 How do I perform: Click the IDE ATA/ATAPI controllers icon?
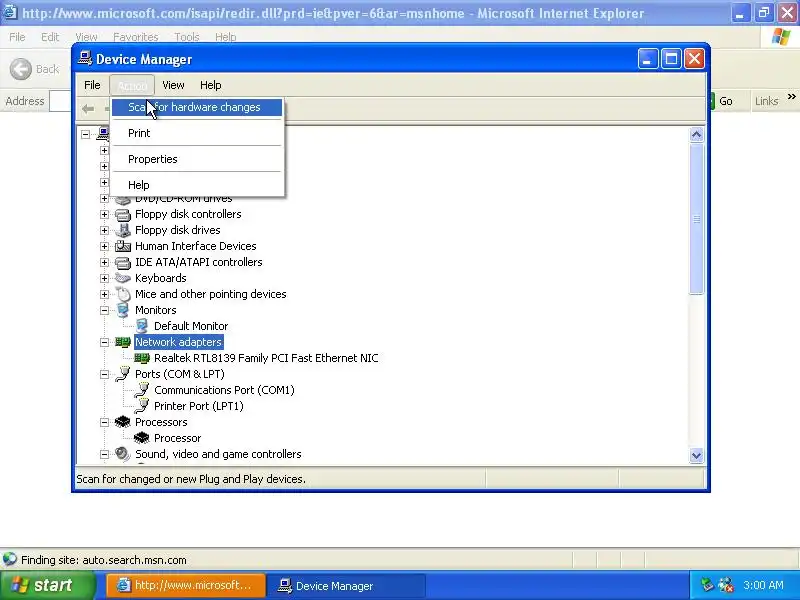coord(123,262)
